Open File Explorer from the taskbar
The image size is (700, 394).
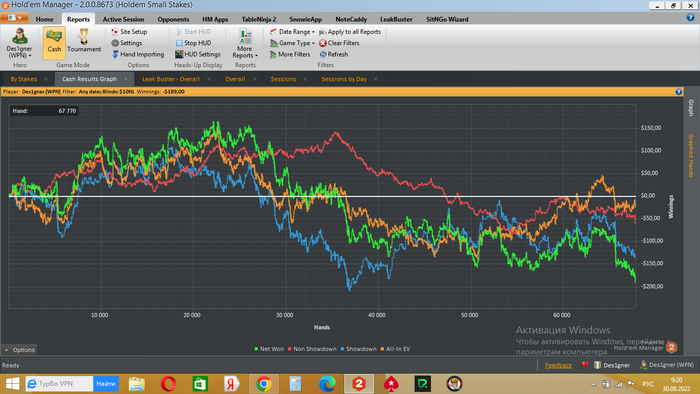click(x=137, y=384)
